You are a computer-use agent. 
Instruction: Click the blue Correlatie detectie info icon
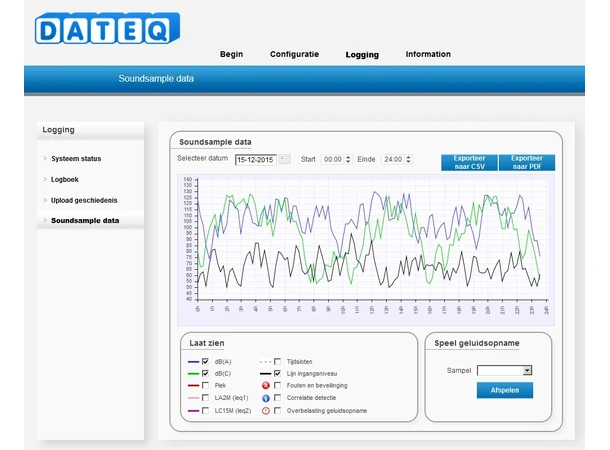click(265, 398)
